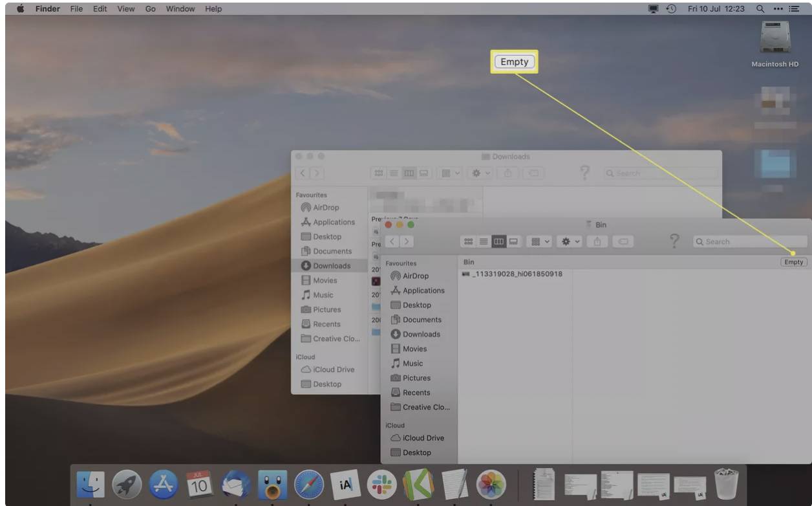The height and width of the screenshot is (506, 812).
Task: Open the View menu in menu bar
Action: click(x=126, y=8)
